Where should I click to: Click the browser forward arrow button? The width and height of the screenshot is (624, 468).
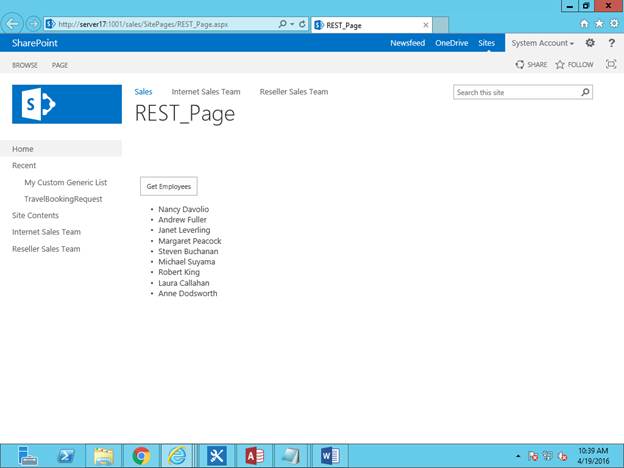pos(33,24)
